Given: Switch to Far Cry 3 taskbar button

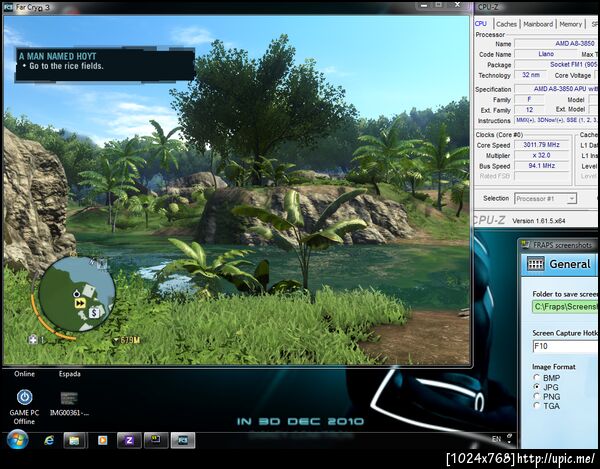Looking at the screenshot, I should [183, 440].
